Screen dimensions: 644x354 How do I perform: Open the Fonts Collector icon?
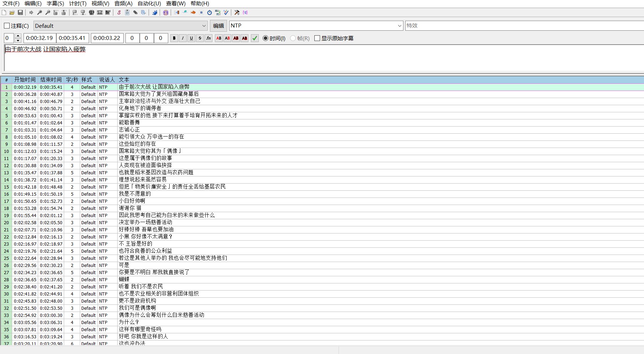click(x=143, y=12)
